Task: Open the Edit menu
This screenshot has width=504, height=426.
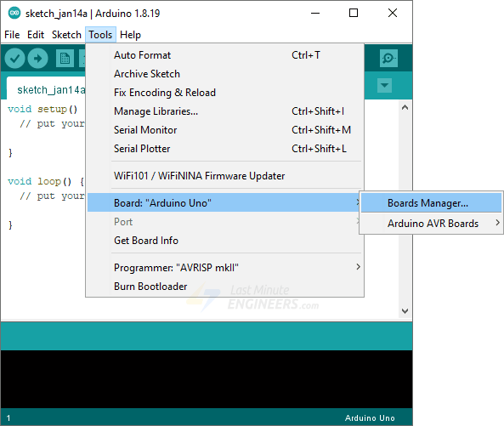Action: tap(36, 35)
